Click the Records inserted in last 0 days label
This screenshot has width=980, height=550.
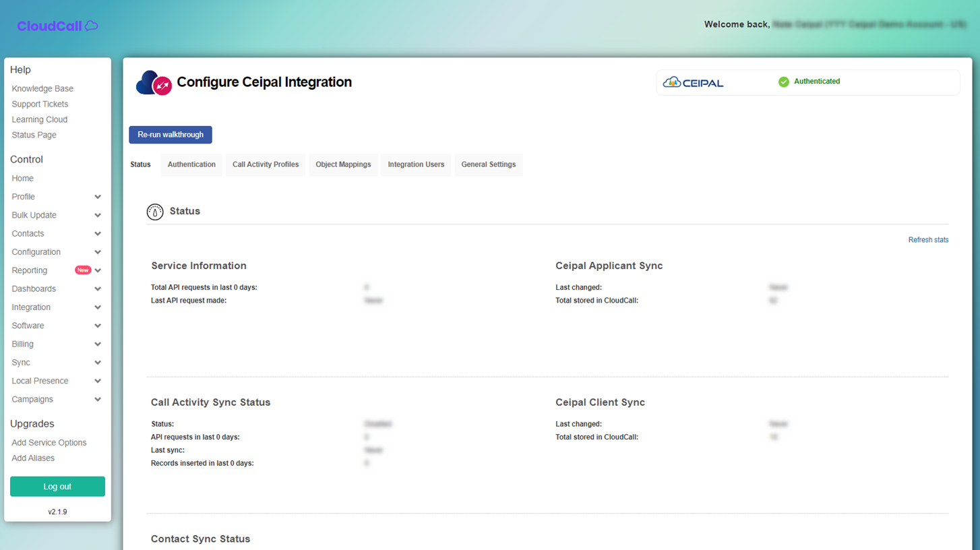point(202,464)
